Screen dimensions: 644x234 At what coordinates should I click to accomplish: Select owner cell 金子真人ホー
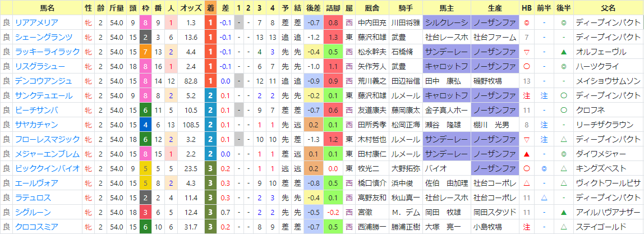tap(447, 110)
